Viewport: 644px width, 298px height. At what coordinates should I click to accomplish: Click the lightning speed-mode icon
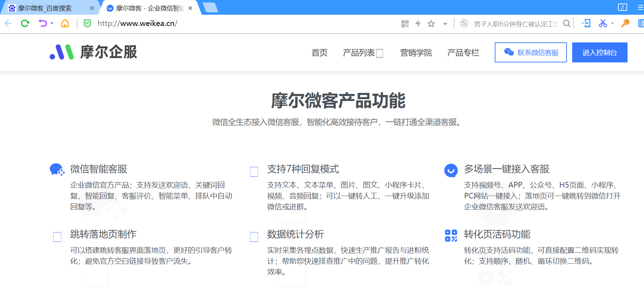click(418, 23)
